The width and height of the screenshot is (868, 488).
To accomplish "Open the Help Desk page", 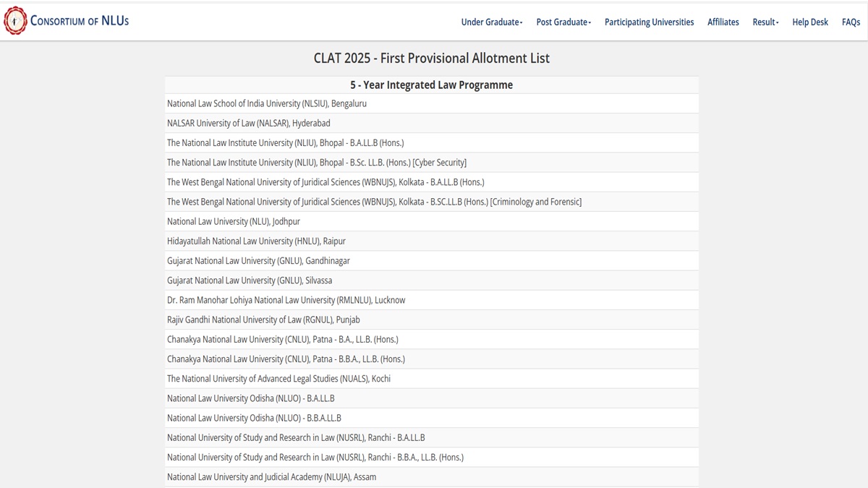I will pos(810,22).
